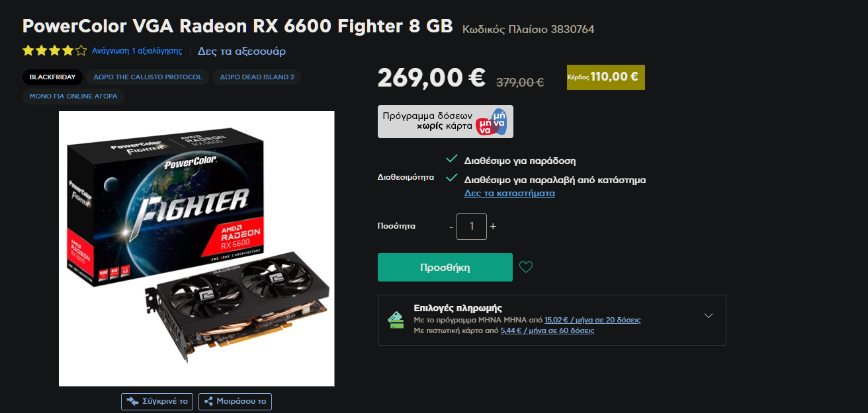Decrease quantity with minus sign
Image resolution: width=868 pixels, height=413 pixels.
pos(451,227)
